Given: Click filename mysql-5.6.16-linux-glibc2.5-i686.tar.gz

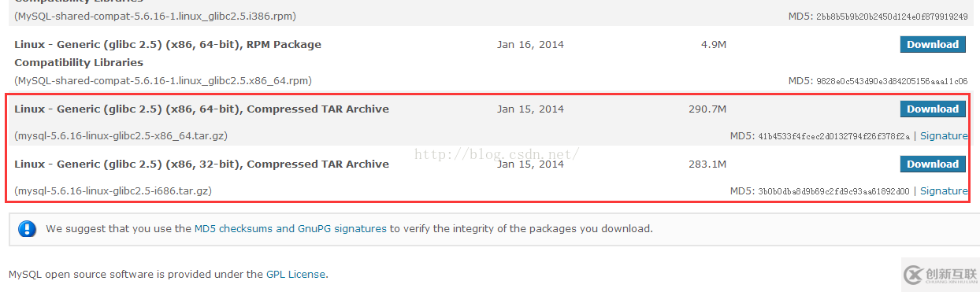Looking at the screenshot, I should [x=113, y=191].
